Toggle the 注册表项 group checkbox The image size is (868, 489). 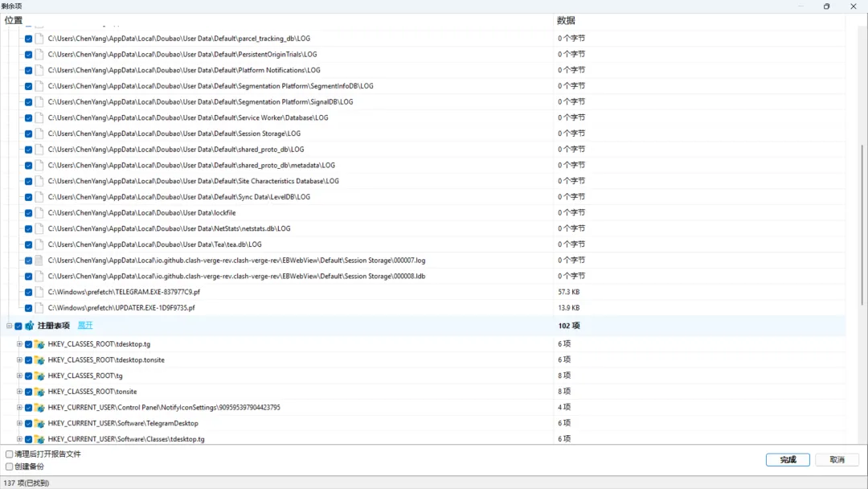[x=18, y=327]
